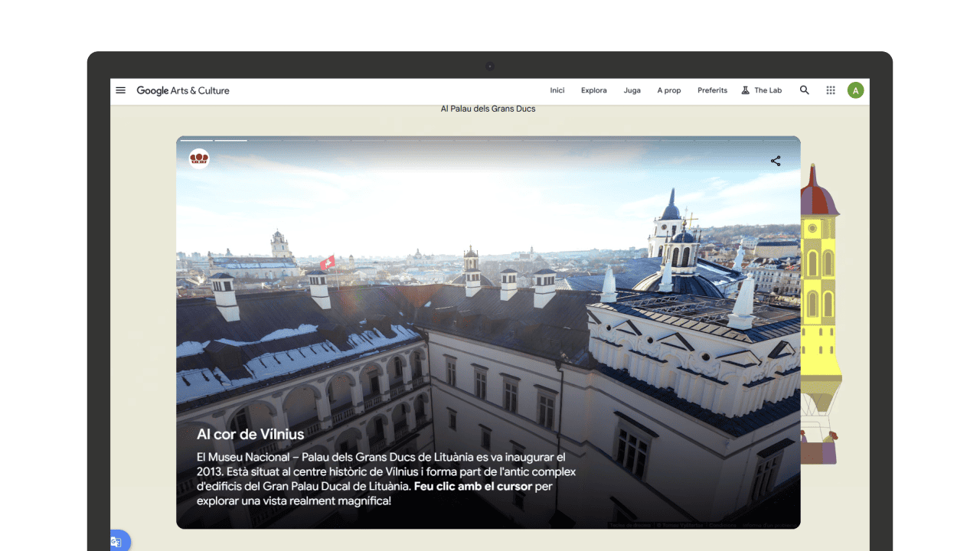Open your account avatar menu

(855, 90)
